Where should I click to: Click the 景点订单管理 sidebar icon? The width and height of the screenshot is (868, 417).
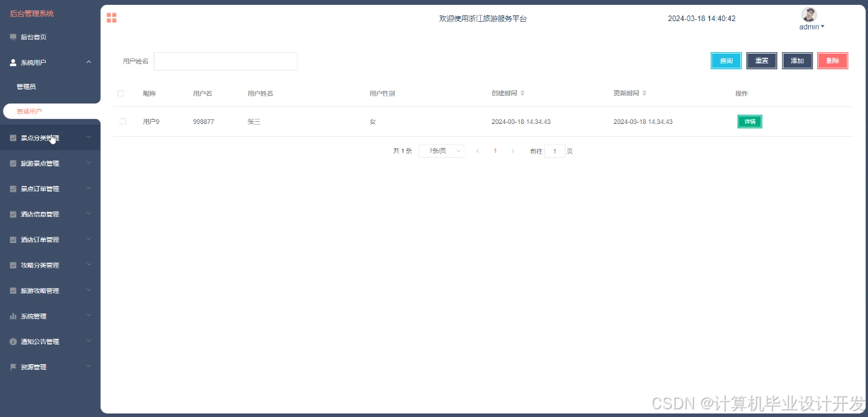(13, 189)
